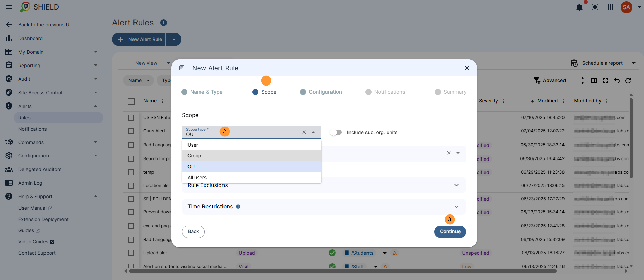Click the New Alert Rule button

[x=139, y=39]
